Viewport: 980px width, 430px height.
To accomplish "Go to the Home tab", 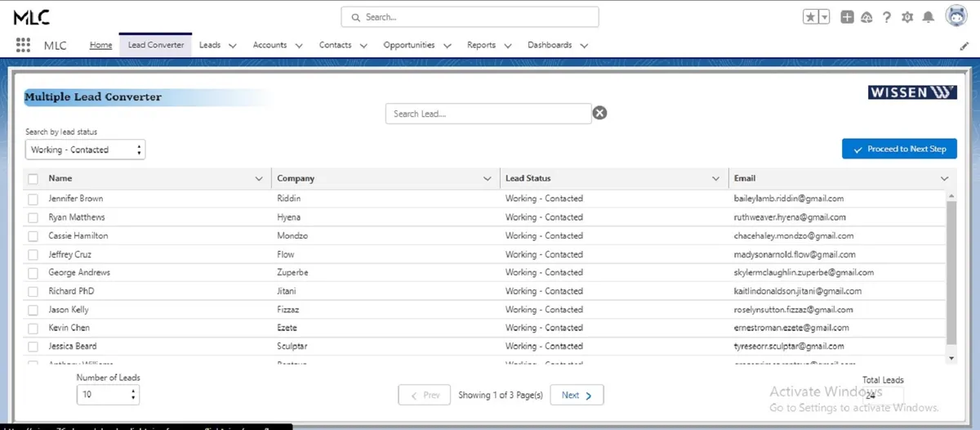I will (x=100, y=45).
